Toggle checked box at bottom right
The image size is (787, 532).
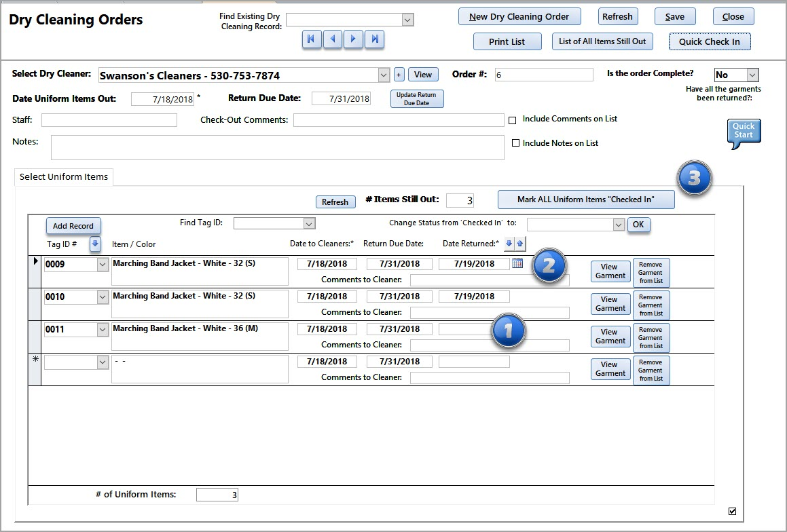[x=732, y=512]
